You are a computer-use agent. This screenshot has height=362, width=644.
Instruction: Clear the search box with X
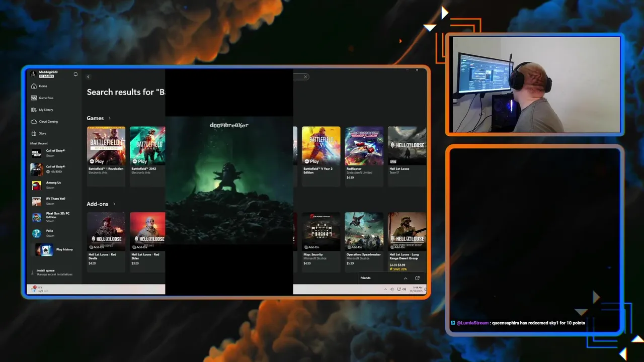(305, 77)
